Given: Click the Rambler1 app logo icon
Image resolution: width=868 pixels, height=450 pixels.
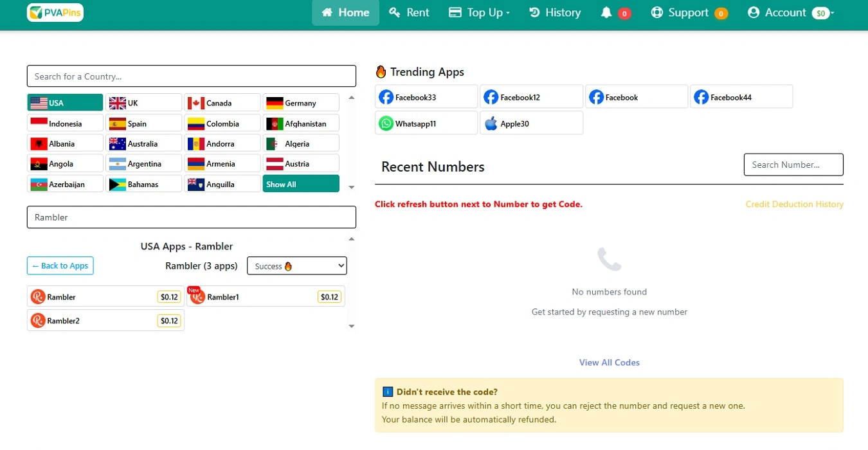Looking at the screenshot, I should pos(198,296).
